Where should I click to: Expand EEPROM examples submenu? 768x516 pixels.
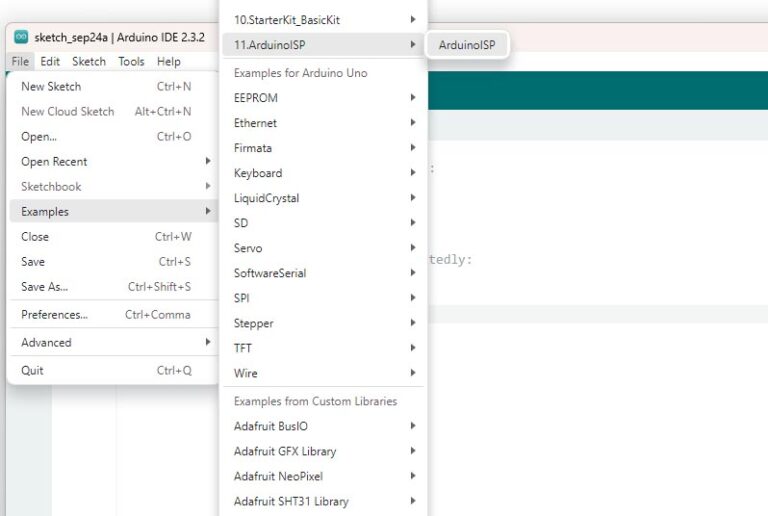click(x=323, y=98)
